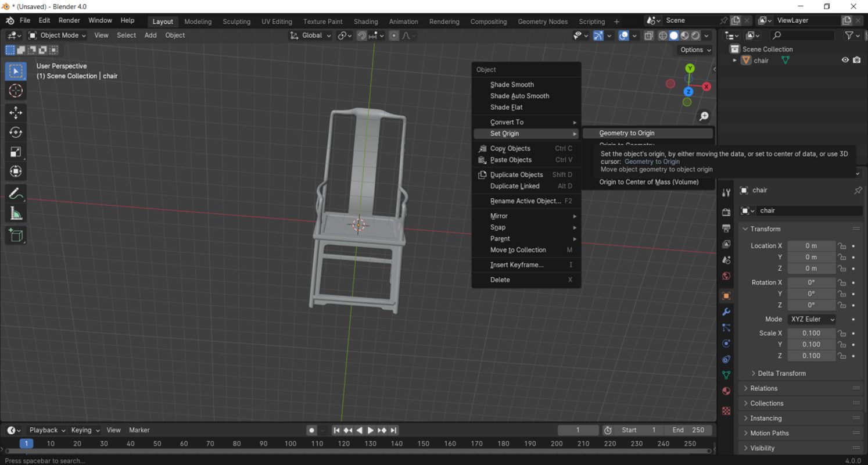Toggle proportional editing in header
This screenshot has height=465, width=868.
click(394, 35)
